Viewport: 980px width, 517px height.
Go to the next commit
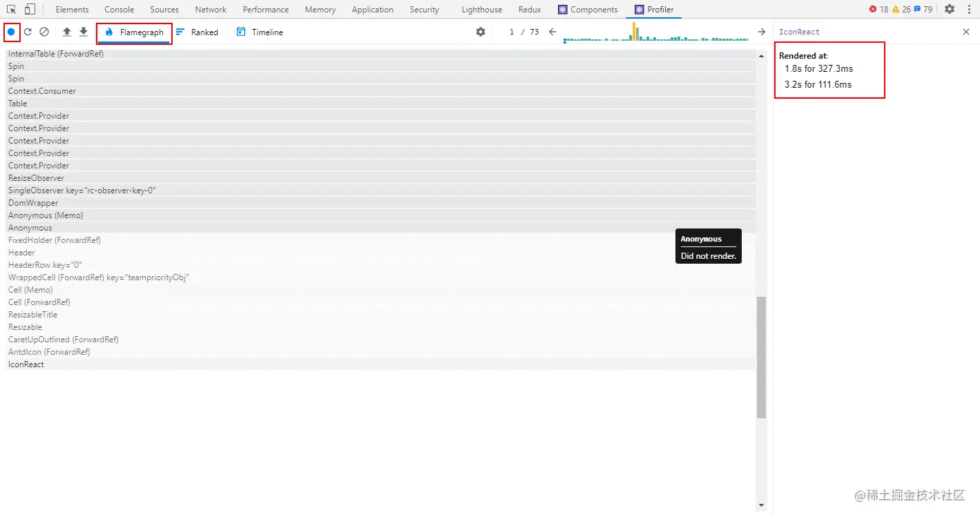[x=762, y=32]
